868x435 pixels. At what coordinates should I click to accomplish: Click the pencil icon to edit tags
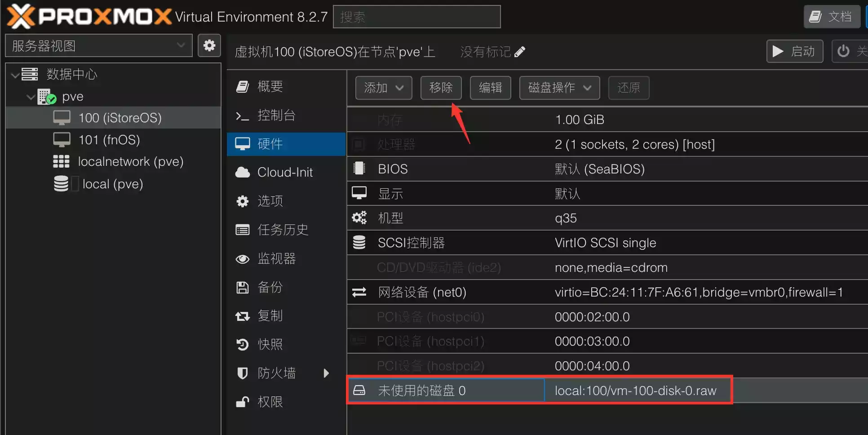[520, 52]
